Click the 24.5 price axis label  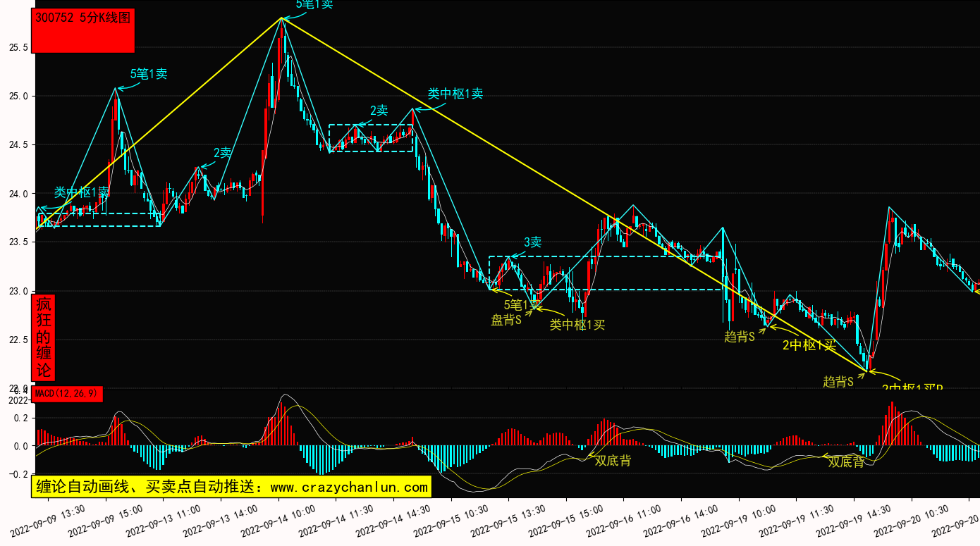(19, 145)
